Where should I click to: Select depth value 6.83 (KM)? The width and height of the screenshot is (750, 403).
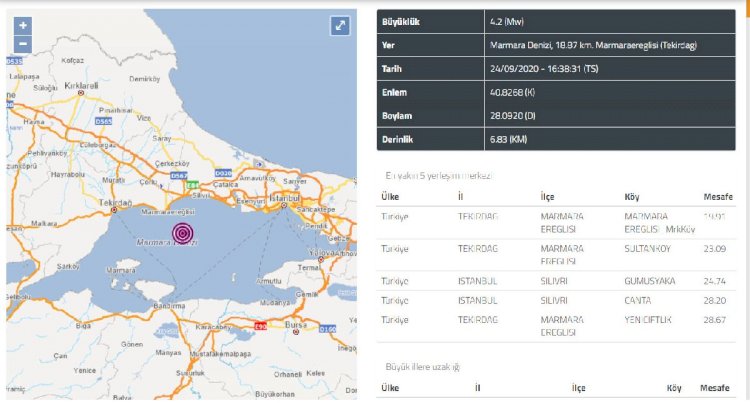click(x=508, y=139)
